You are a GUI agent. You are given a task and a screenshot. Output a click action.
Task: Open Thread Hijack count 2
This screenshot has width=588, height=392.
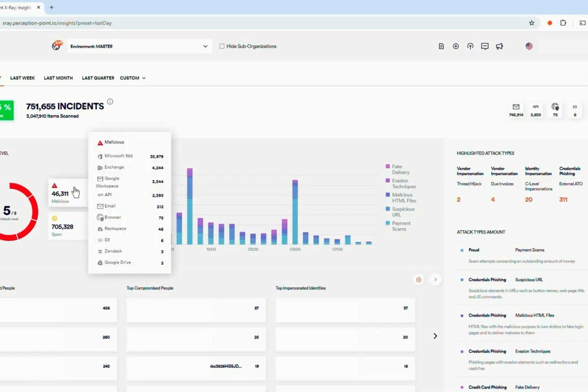tap(459, 199)
